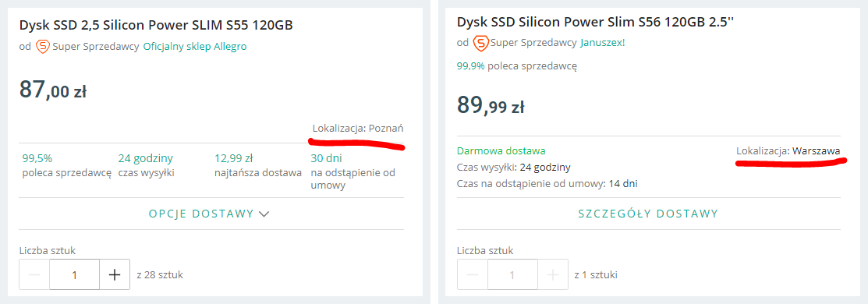Open Januszex! seller link

pos(602,42)
